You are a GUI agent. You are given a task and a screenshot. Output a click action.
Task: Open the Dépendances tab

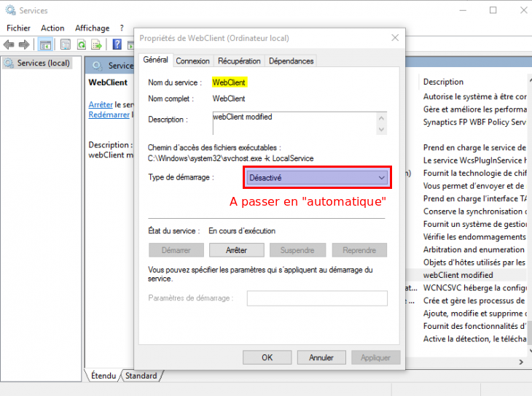point(291,61)
